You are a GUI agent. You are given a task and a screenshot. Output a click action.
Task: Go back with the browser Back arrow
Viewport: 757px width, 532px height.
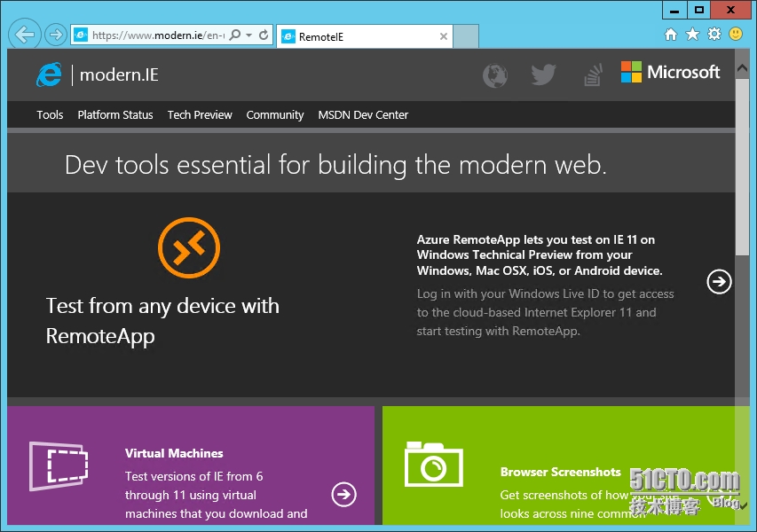coord(25,34)
